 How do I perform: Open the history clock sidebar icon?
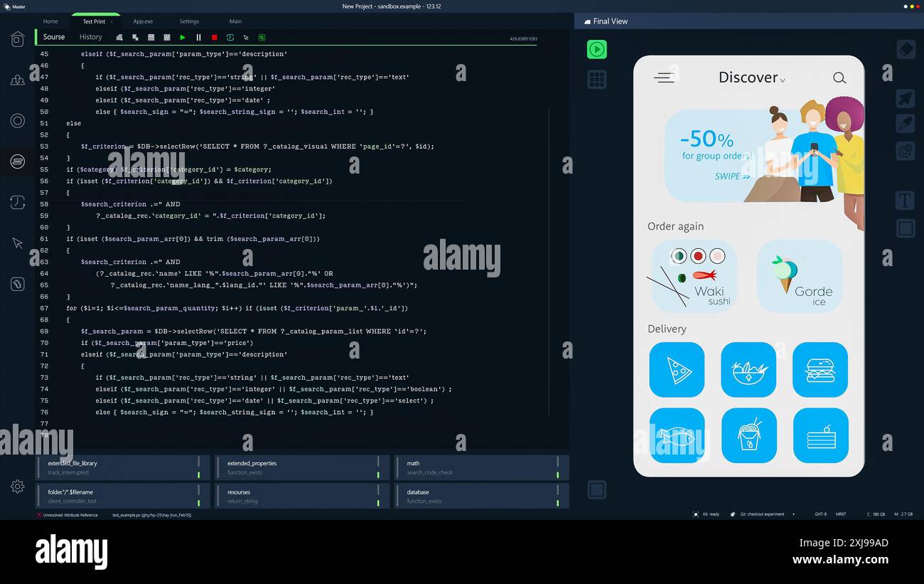(18, 203)
